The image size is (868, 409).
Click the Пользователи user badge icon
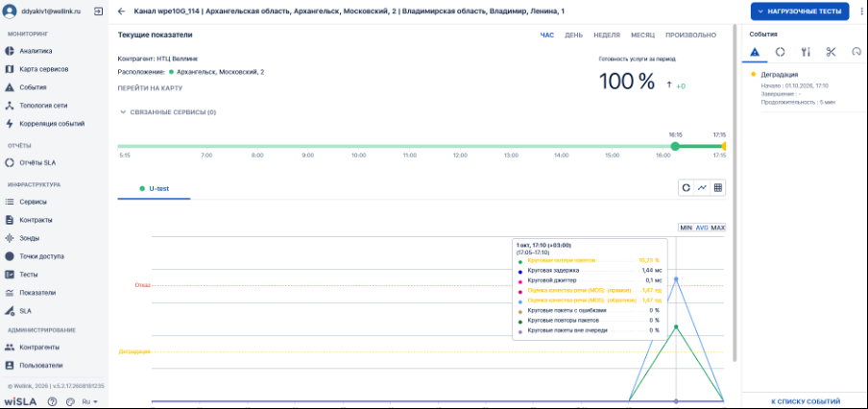9,365
